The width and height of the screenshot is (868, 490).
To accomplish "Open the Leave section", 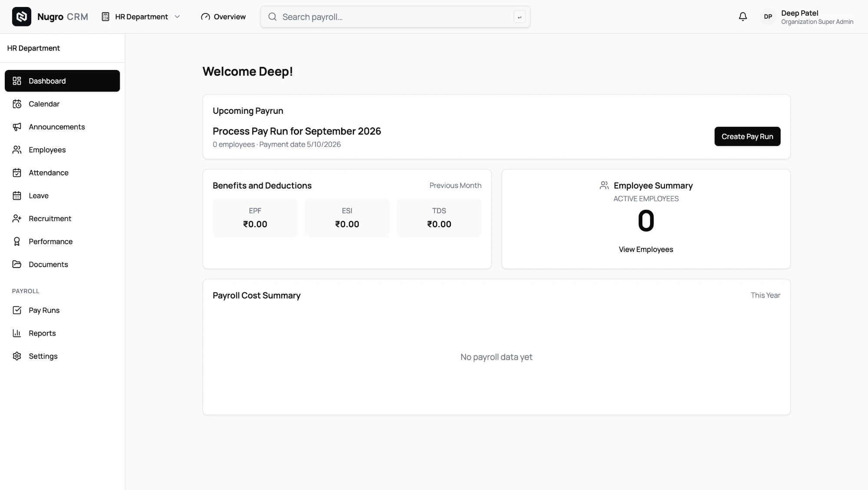I will coord(62,195).
